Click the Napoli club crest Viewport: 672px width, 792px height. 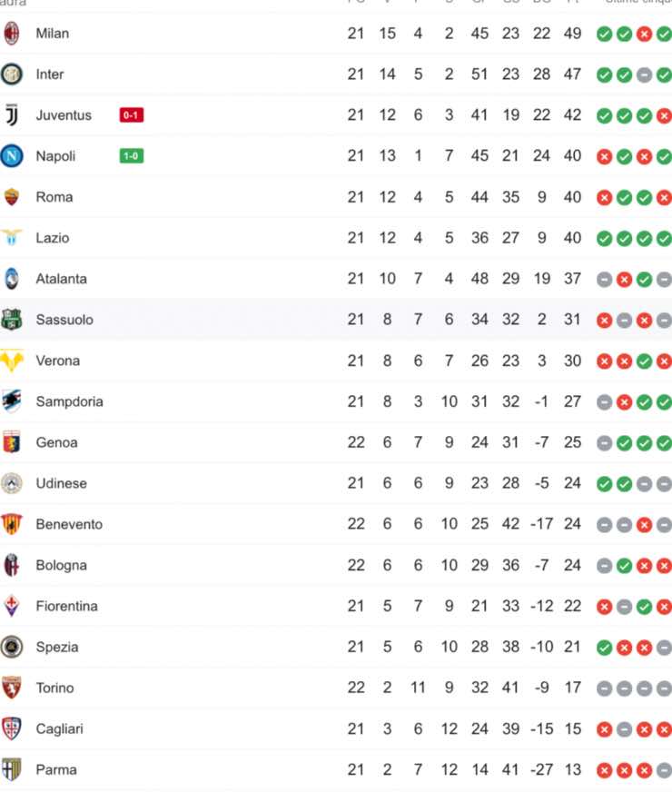point(12,156)
